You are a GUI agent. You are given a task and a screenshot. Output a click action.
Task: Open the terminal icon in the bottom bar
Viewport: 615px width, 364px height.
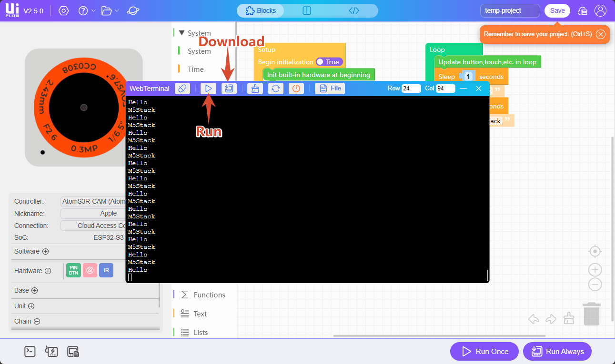30,352
